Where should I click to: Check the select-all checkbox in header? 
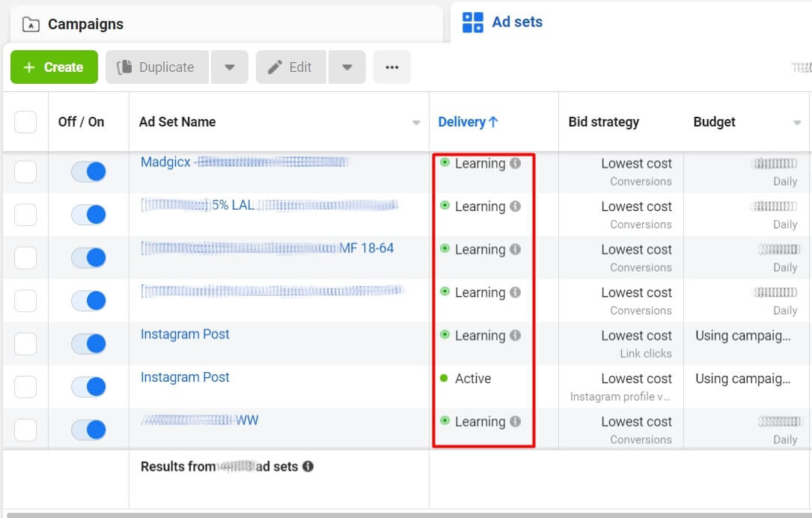(x=25, y=121)
